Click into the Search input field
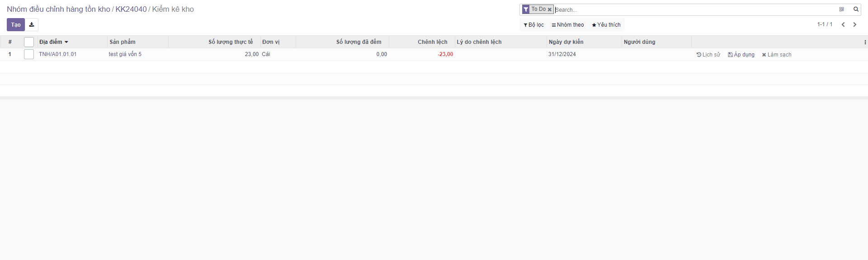Screen dimensions: 868x260 (692, 9)
